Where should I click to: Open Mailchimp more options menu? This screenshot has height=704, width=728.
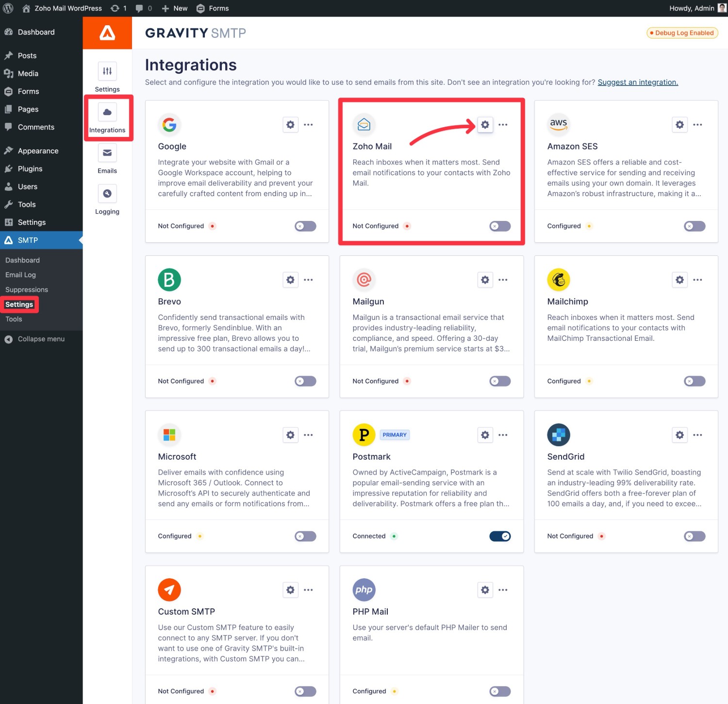[x=697, y=280]
